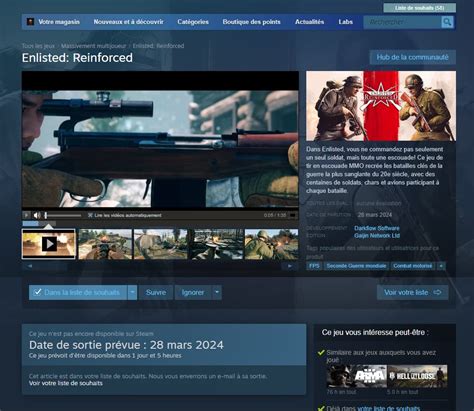This screenshot has height=411, width=474.
Task: Click 'Date de sortie prévue : 28 mars 2024' heading
Action: (x=126, y=345)
